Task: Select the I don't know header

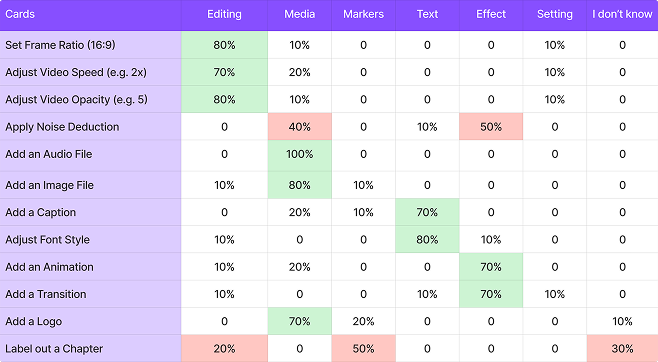Action: click(622, 14)
